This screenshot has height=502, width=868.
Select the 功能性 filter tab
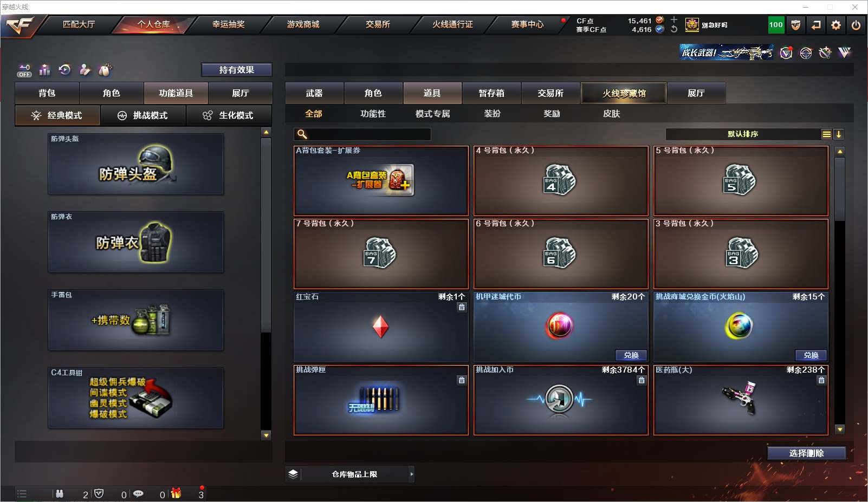tap(373, 114)
